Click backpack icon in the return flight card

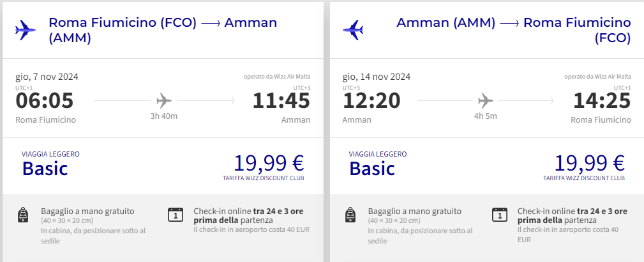click(350, 215)
